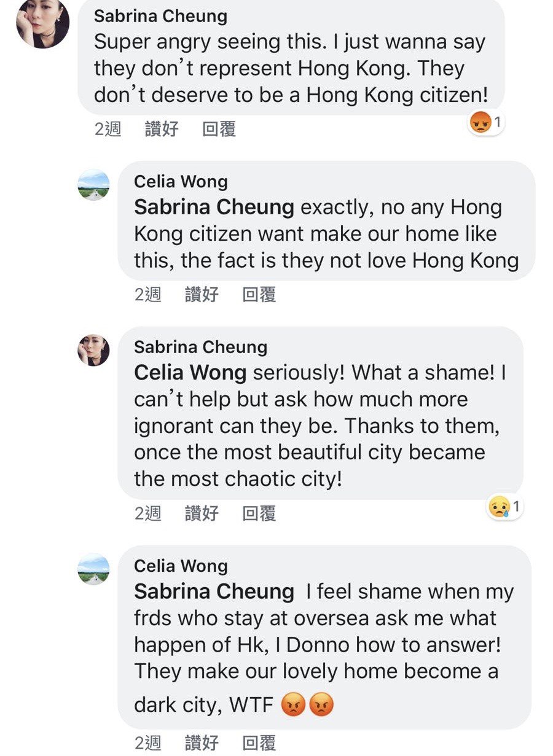Click Sabrina Cheung name on 'Super angry' comment
The image size is (553, 756).
click(160, 16)
